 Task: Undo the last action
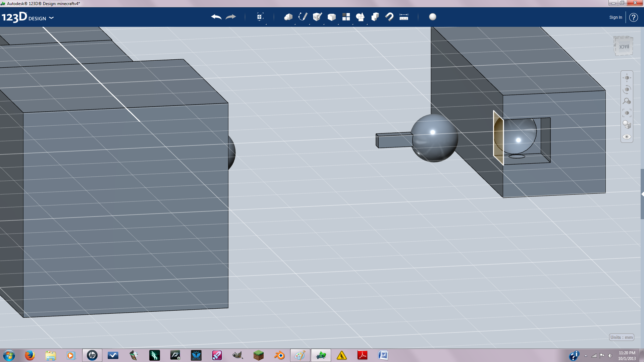216,17
